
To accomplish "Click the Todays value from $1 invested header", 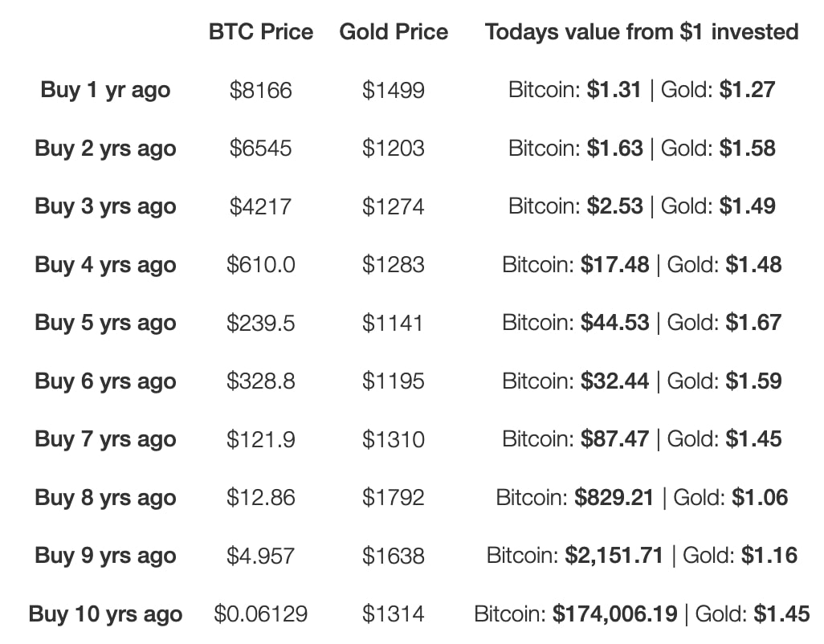I will pos(642,32).
